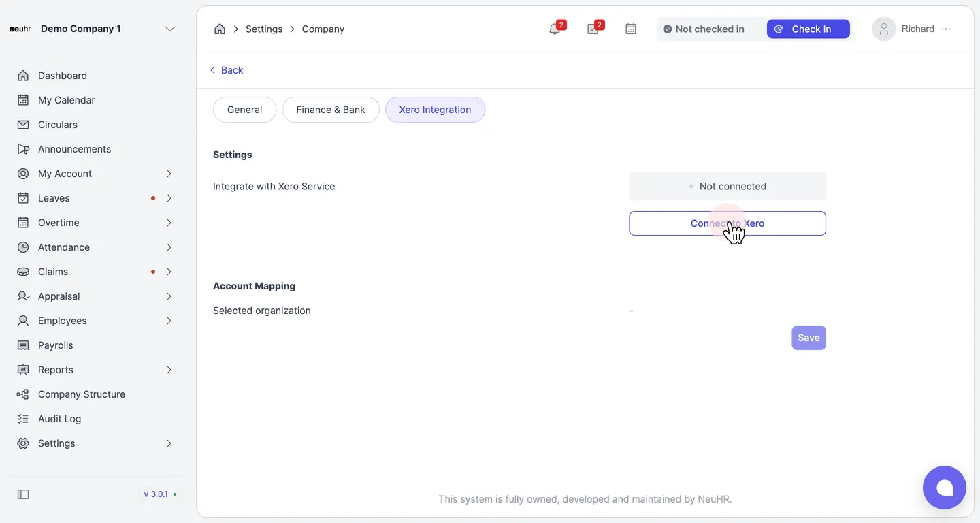980x523 pixels.
Task: Click the Save button
Action: [808, 338]
